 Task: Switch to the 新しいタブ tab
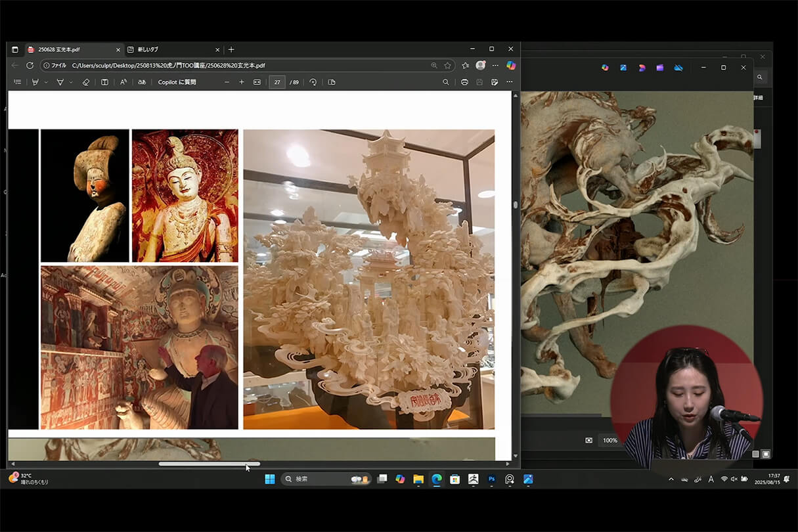[148, 49]
